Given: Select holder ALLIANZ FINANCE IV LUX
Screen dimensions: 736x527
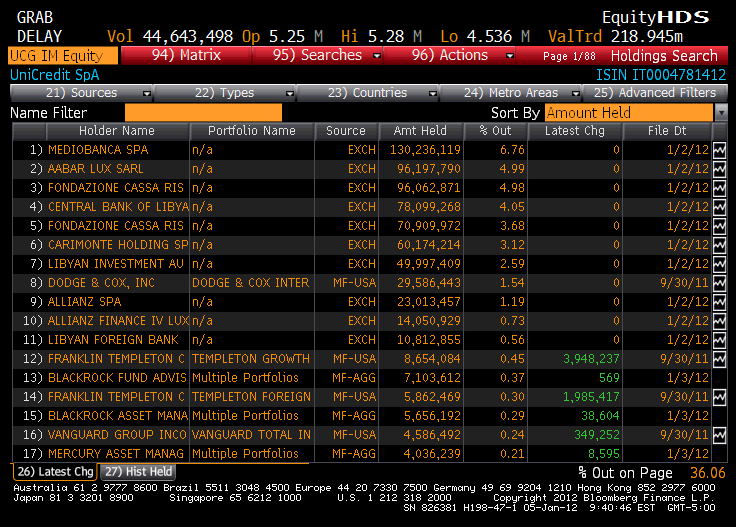Looking at the screenshot, I should click(118, 321).
